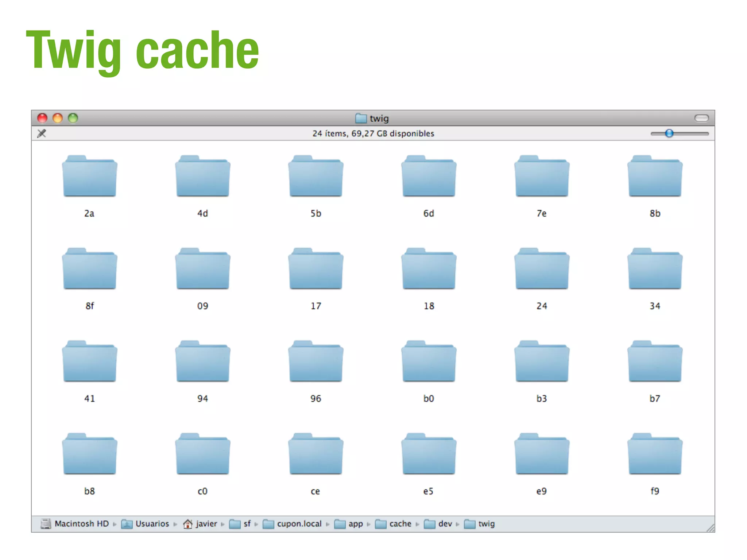Close the twig Finder window
This screenshot has height=560, width=747.
click(x=42, y=118)
